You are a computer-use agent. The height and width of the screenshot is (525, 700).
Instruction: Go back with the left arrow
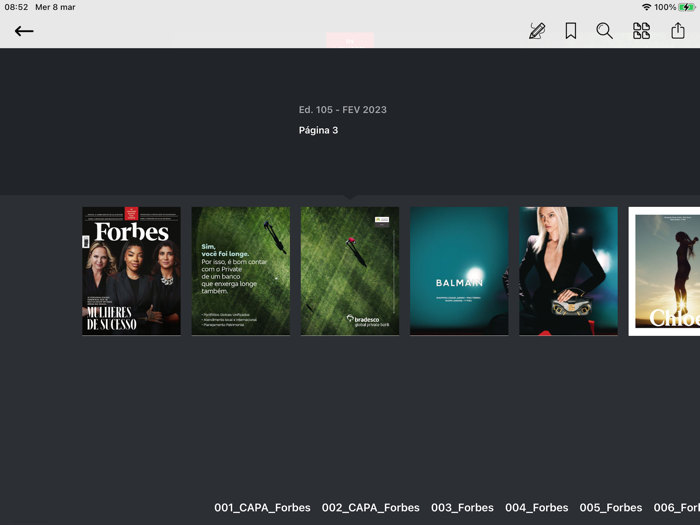24,31
